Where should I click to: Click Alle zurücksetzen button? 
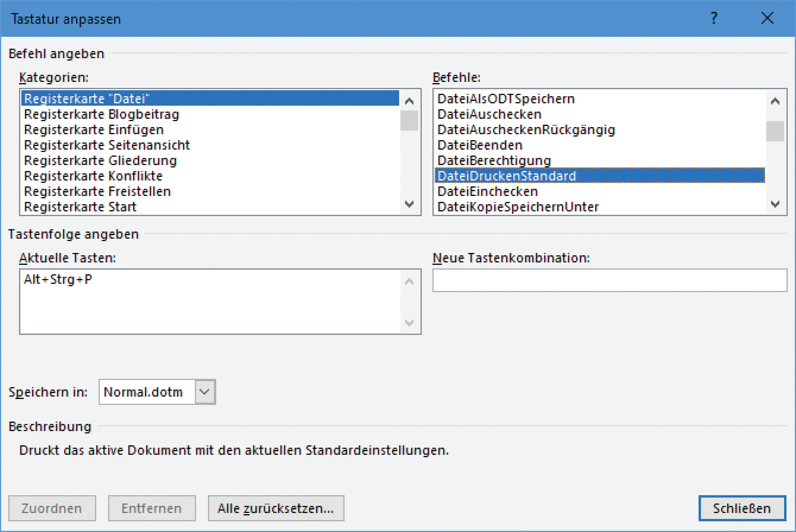click(x=276, y=508)
